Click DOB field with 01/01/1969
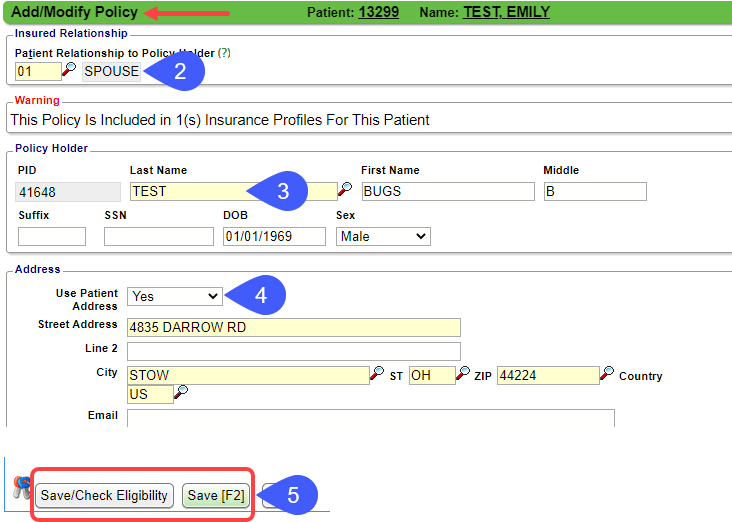This screenshot has width=732, height=522. click(x=274, y=236)
